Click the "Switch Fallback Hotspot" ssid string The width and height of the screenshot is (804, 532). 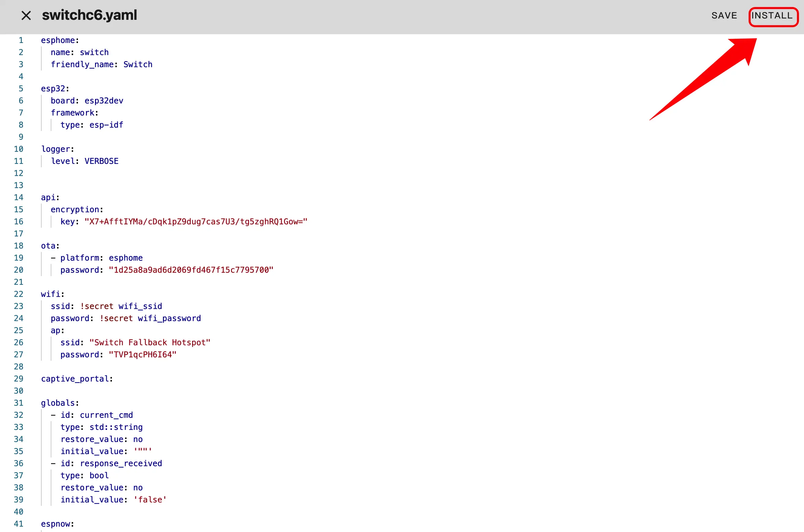coord(149,343)
